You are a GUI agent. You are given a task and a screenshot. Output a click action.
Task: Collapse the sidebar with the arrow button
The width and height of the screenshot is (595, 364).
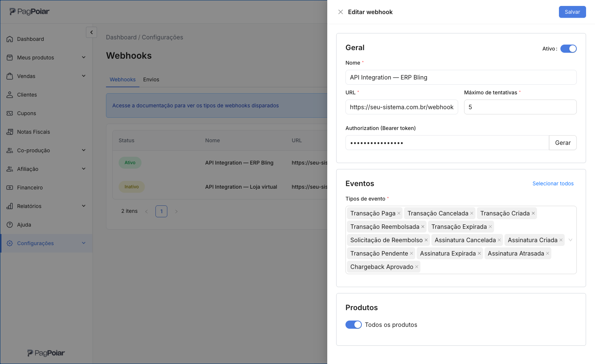click(91, 32)
